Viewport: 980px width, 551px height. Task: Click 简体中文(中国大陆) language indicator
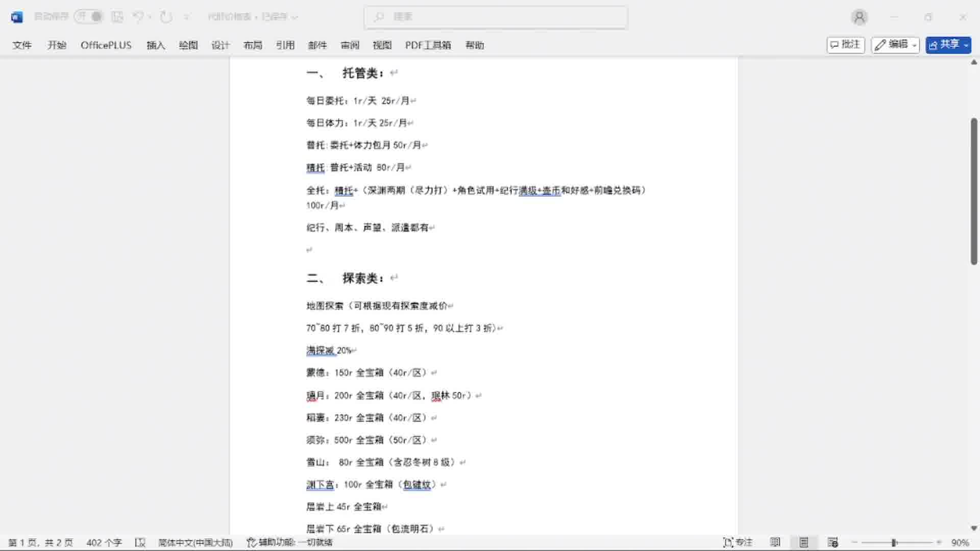(x=194, y=542)
